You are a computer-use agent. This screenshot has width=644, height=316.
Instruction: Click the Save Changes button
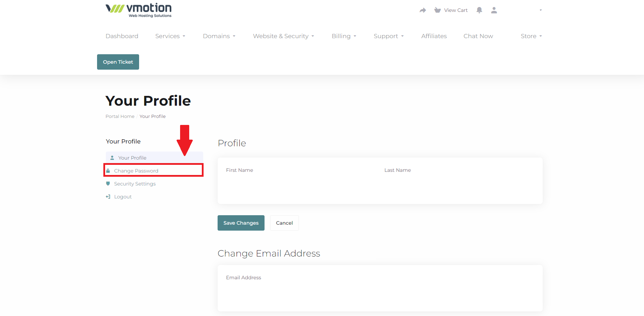241,223
